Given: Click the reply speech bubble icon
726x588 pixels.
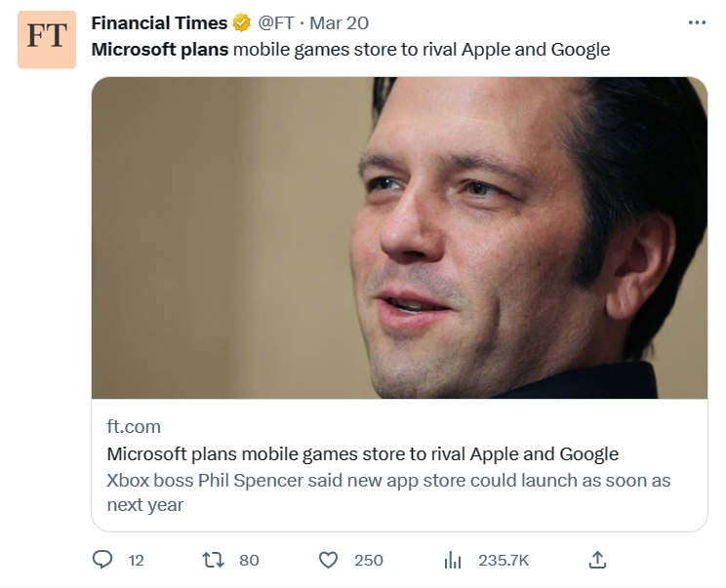Looking at the screenshot, I should (102, 560).
